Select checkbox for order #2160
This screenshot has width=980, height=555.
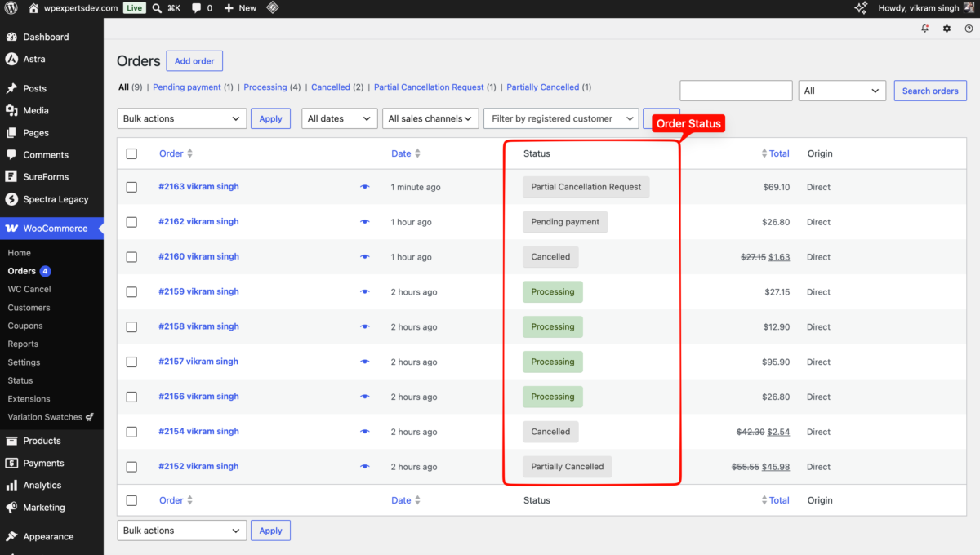coord(131,257)
